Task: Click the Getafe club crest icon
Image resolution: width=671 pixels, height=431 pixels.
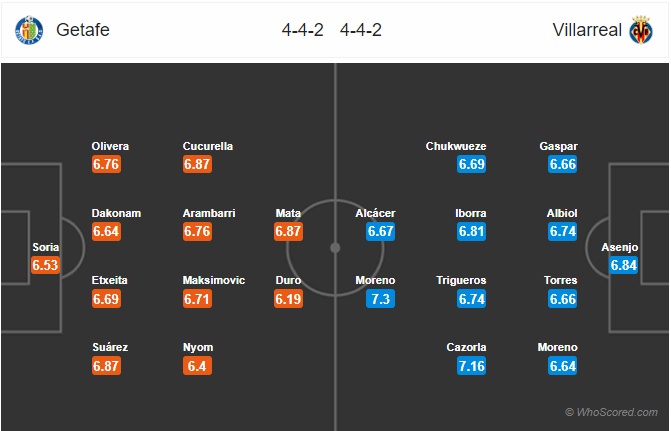Action: [29, 30]
